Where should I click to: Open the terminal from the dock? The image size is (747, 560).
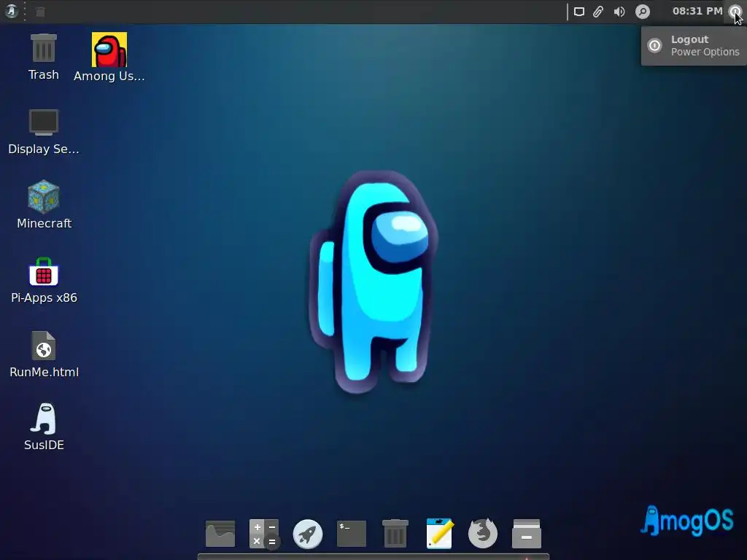352,533
